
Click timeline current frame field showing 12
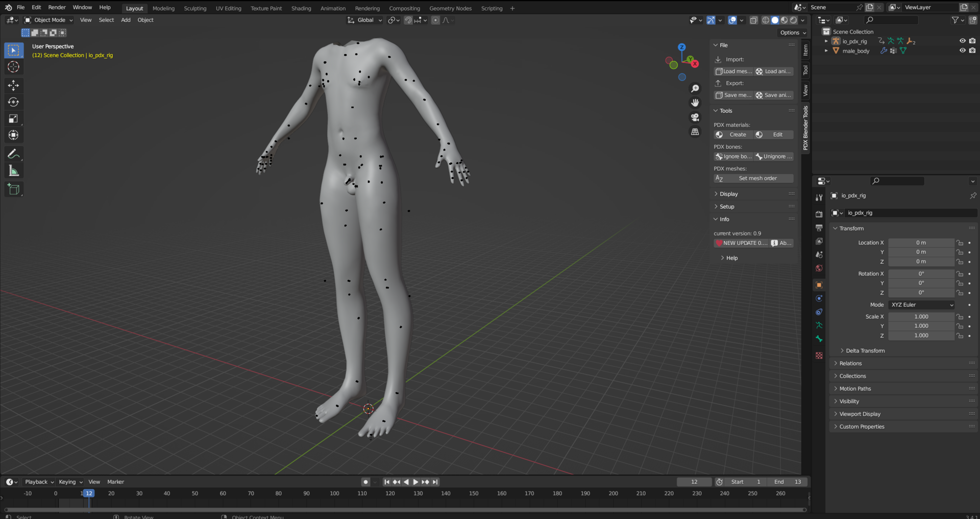click(694, 482)
